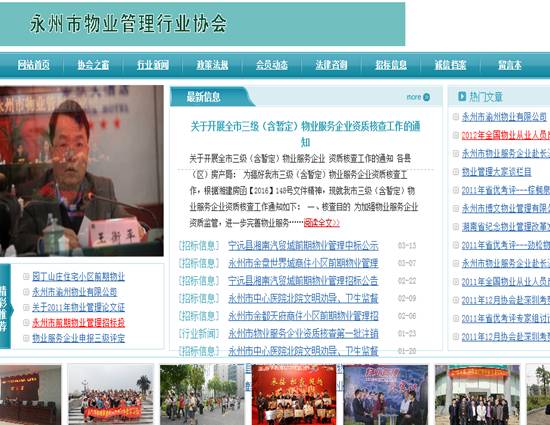The width and height of the screenshot is (550, 425).
Task: Go to the 协会之窗 section
Action: click(93, 65)
